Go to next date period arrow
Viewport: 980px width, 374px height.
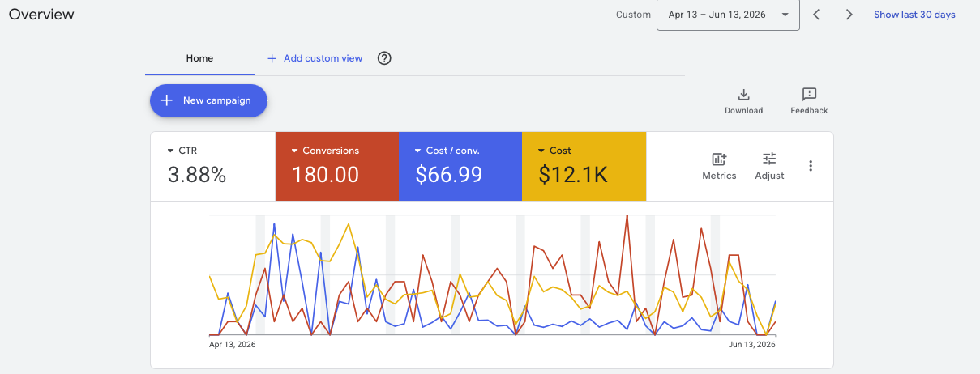tap(849, 15)
